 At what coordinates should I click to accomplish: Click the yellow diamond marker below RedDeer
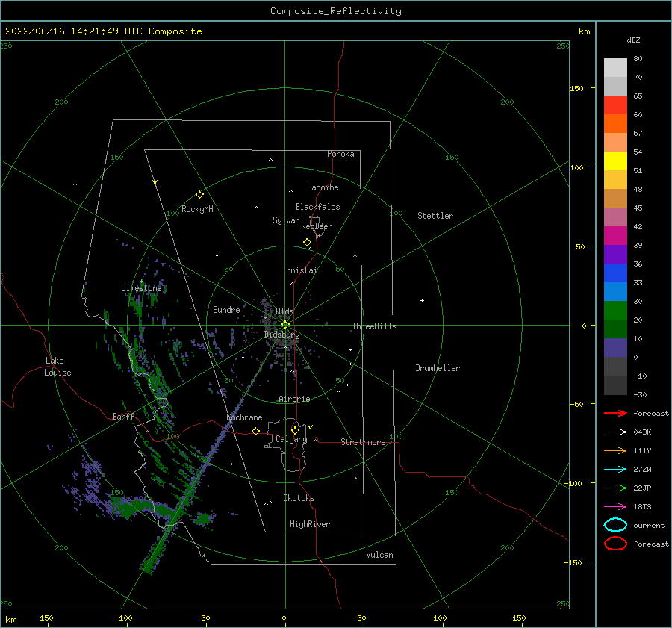click(x=307, y=243)
